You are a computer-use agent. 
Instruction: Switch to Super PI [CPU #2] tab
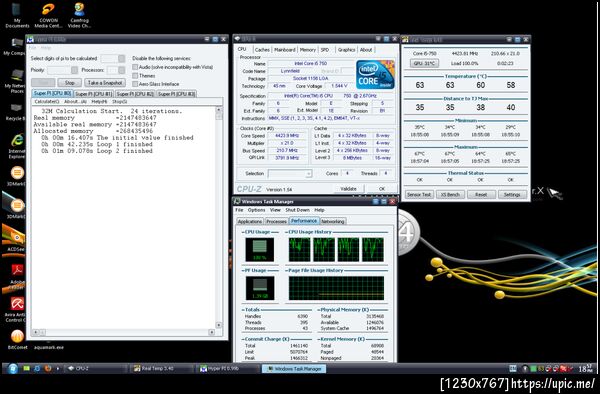[135, 94]
